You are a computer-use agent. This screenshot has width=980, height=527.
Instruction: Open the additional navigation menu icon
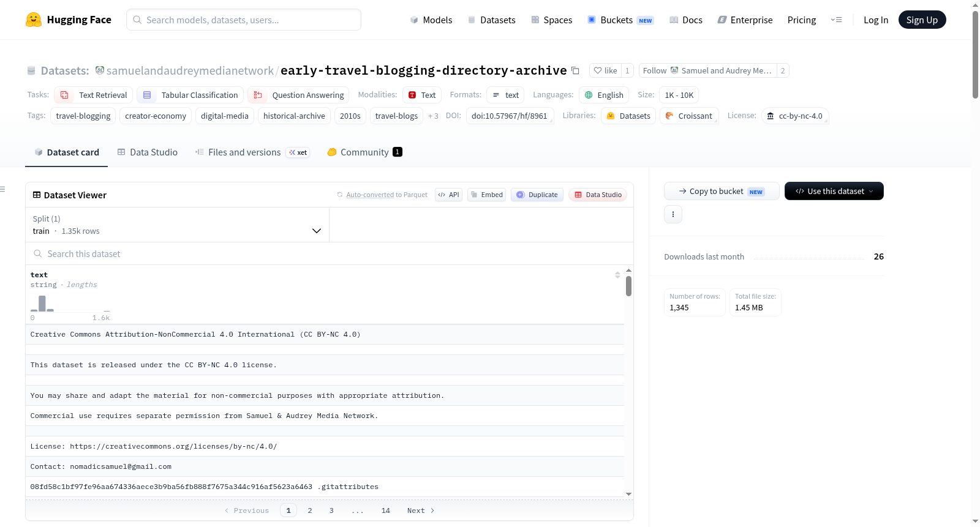(x=836, y=20)
